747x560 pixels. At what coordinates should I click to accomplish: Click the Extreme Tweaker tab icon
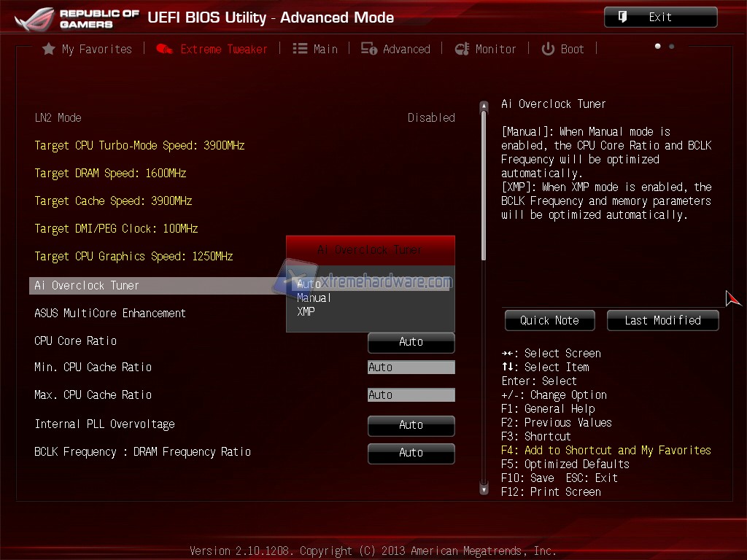tap(164, 49)
